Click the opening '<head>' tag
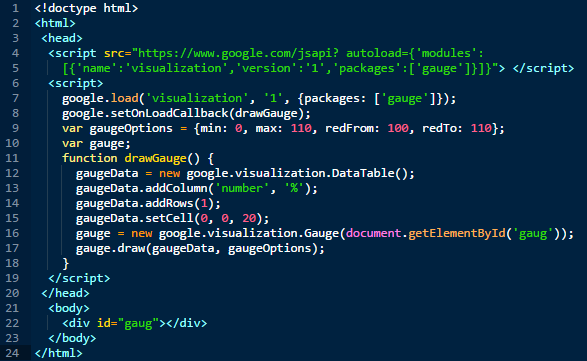Screen dimensions: 587x361 62,38
